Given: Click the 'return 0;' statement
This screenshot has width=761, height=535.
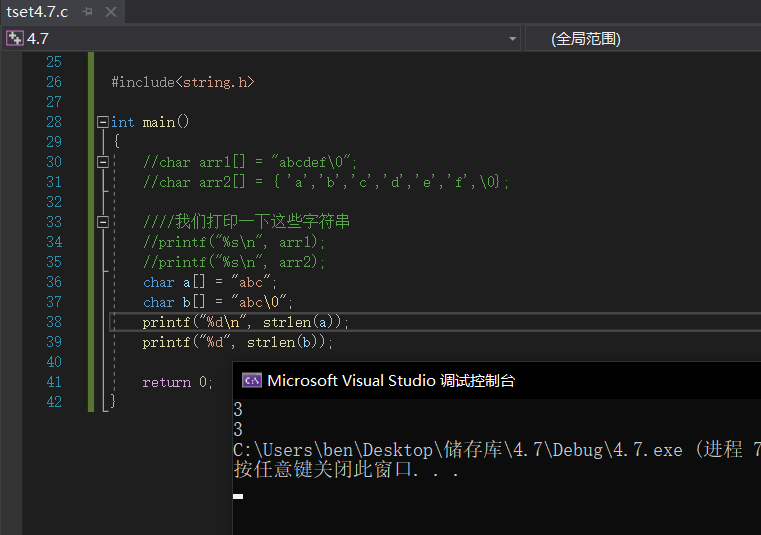Looking at the screenshot, I should tap(178, 382).
